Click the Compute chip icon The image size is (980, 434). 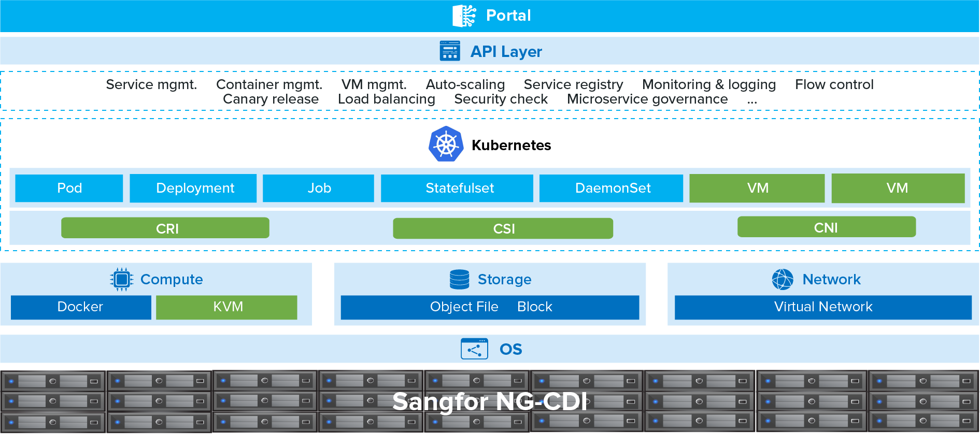[x=122, y=280]
